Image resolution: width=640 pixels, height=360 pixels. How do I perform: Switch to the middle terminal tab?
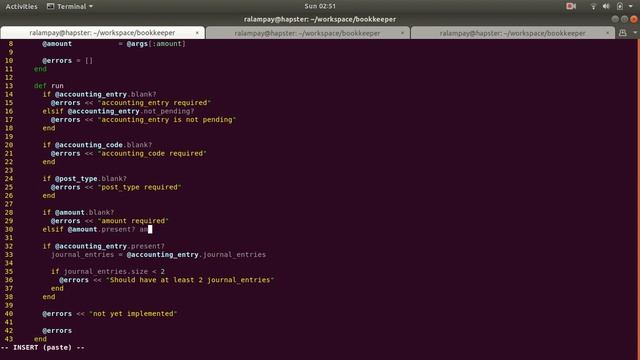(307, 33)
